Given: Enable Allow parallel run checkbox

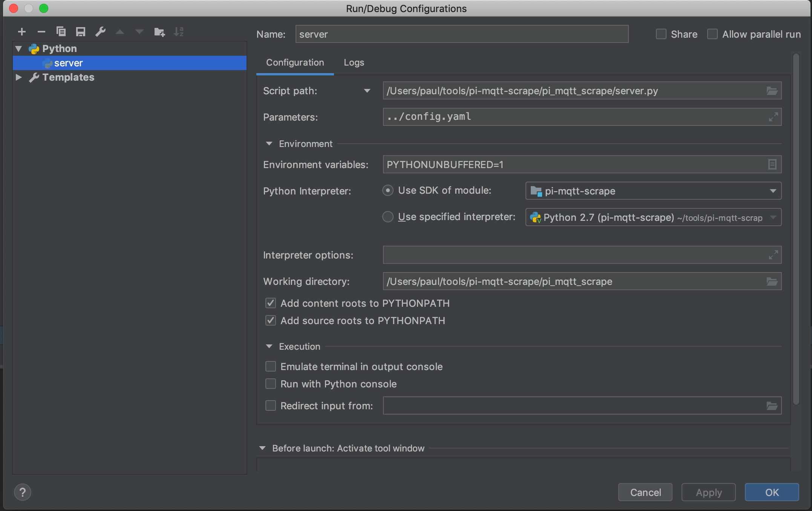Looking at the screenshot, I should [712, 34].
